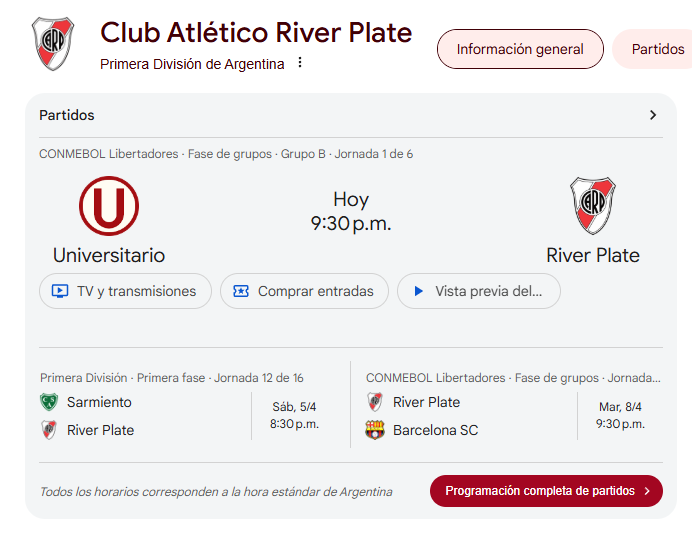Open the three-dot options menu
Screen dimensions: 692x541
(300, 62)
